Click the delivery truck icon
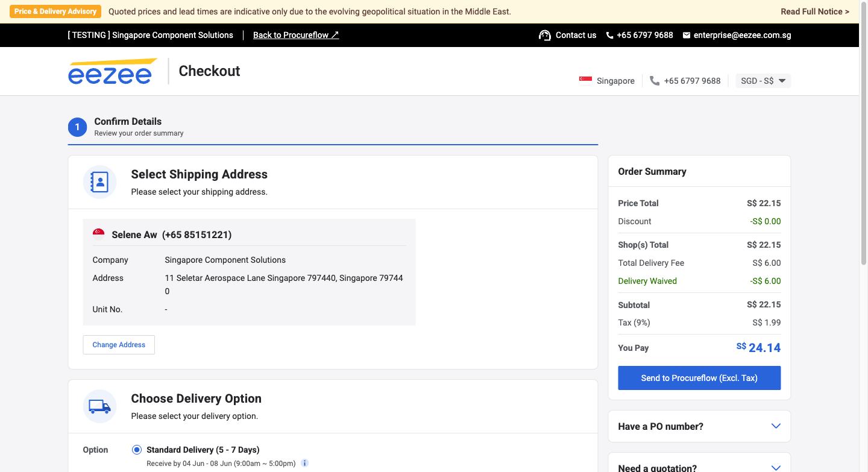This screenshot has height=472, width=868. pos(99,406)
